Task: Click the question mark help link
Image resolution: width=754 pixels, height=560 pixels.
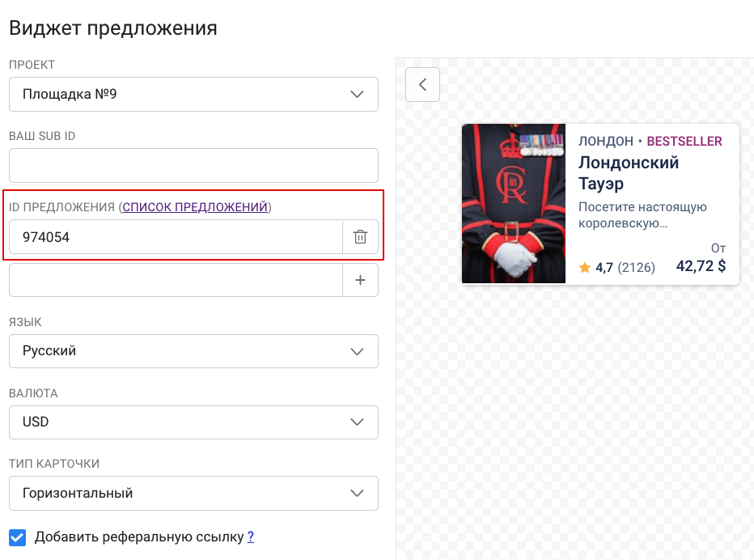Action: (x=251, y=537)
